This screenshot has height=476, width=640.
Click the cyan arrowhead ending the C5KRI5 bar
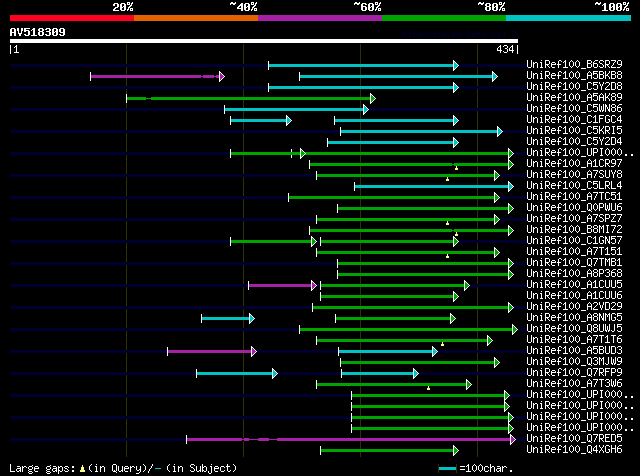(x=500, y=131)
